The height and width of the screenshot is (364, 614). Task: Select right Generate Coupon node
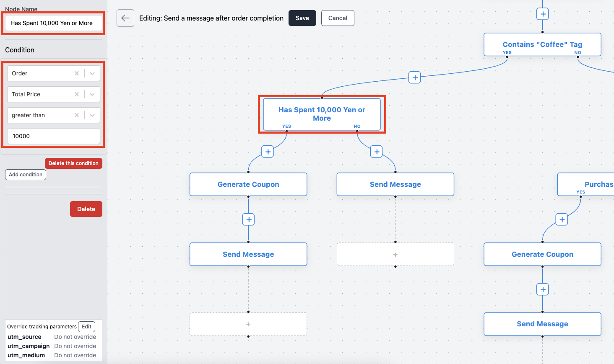pos(542,254)
